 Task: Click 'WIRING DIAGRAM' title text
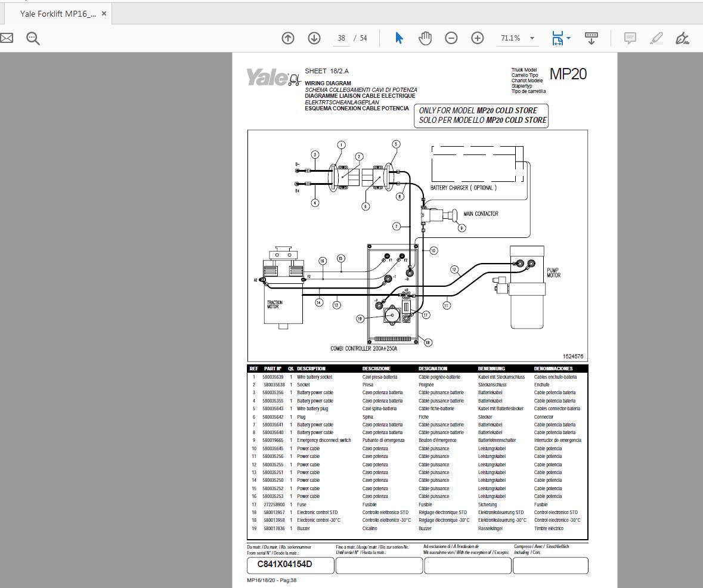pos(328,83)
